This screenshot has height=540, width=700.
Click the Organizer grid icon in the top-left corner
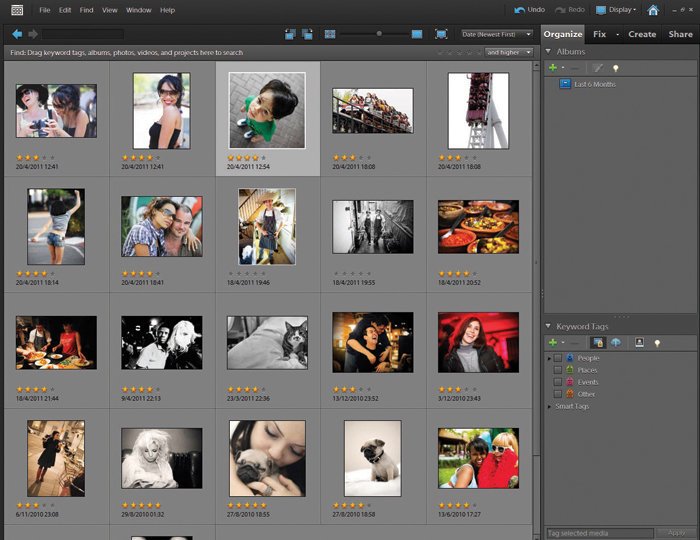point(17,10)
